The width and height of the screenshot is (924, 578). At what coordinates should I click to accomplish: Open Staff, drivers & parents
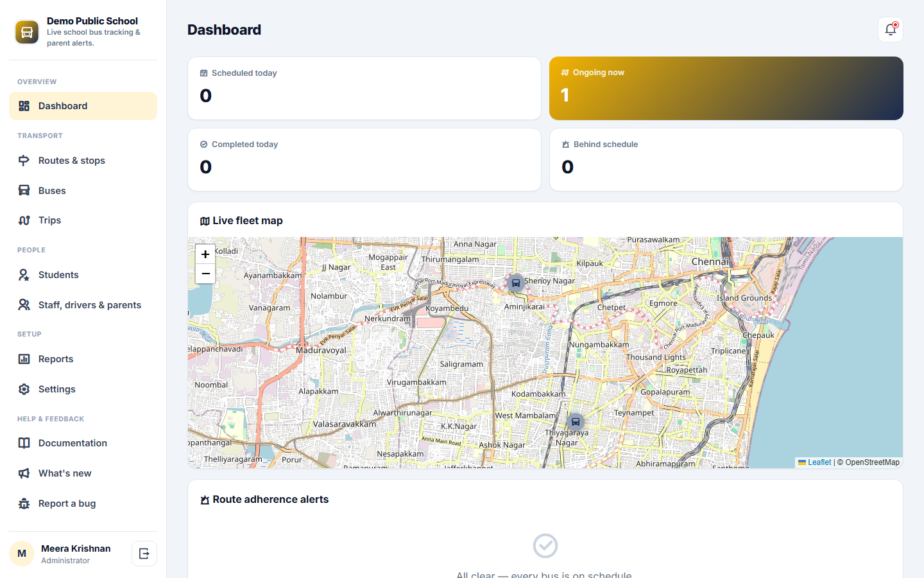[83, 305]
